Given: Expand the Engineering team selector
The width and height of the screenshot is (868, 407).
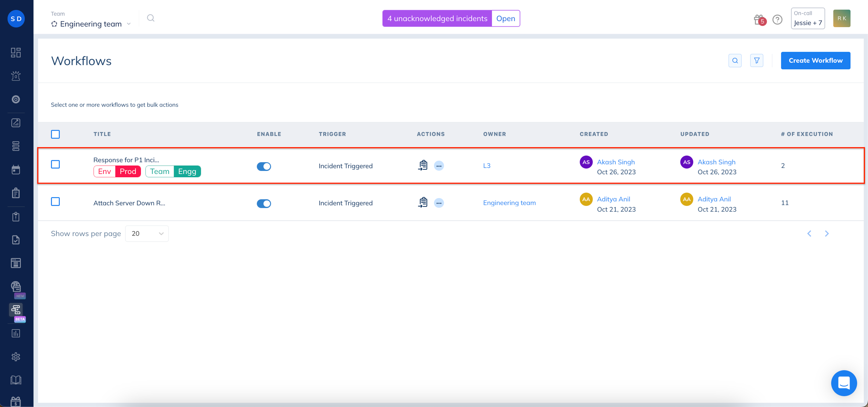Looking at the screenshot, I should [91, 24].
